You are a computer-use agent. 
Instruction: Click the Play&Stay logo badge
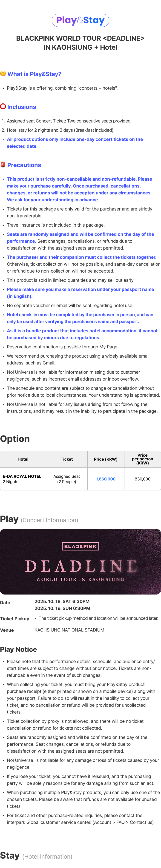tap(80, 20)
